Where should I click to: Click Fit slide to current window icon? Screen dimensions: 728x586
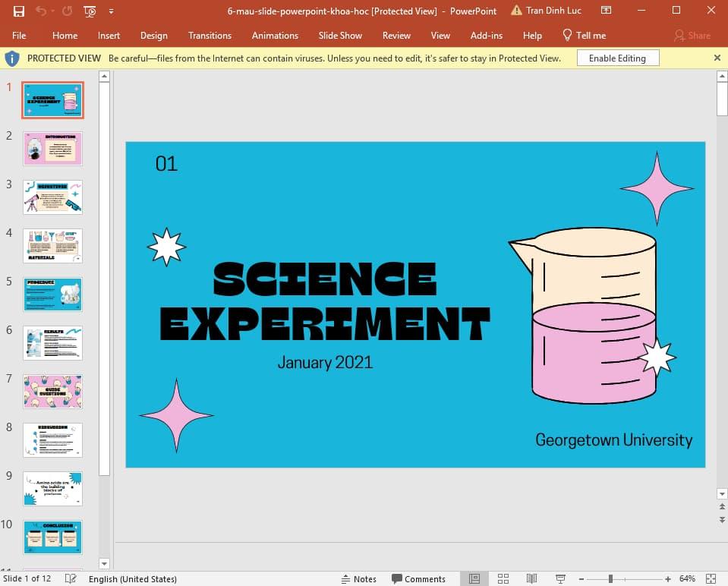point(711,578)
